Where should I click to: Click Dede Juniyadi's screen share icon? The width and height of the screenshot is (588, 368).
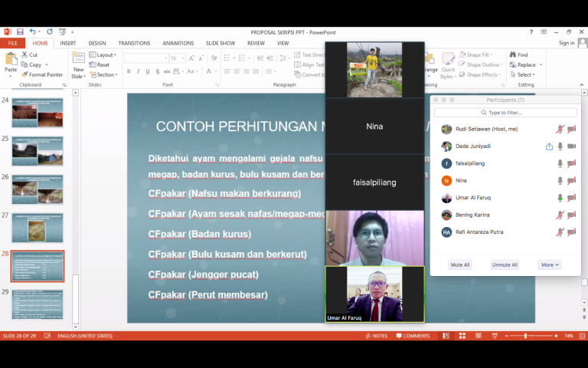550,146
